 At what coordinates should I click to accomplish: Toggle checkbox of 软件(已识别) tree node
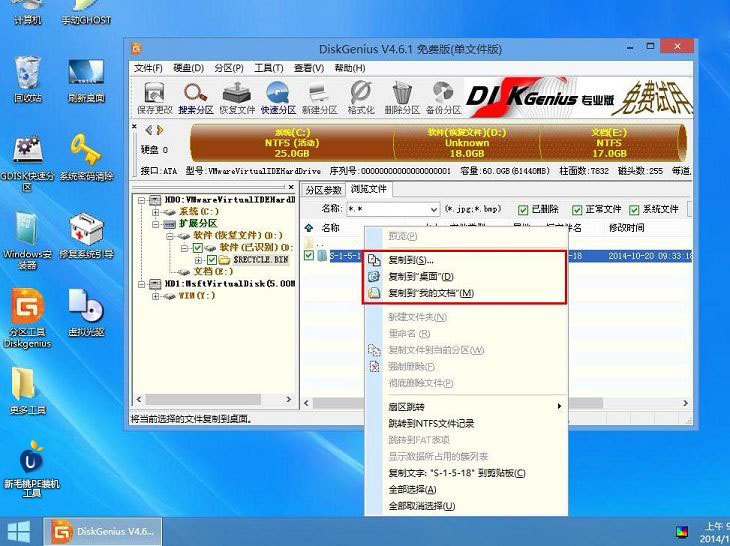click(x=197, y=248)
